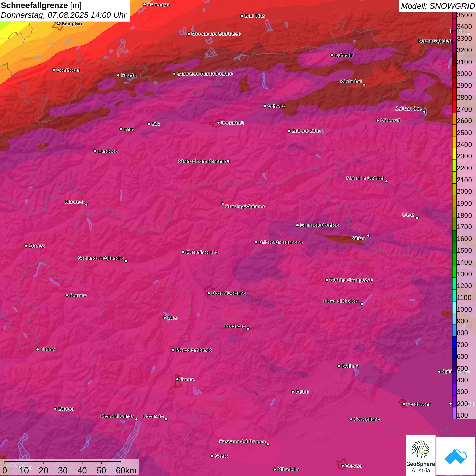Viewport: 476px width, 476px height.
Task: Click the Mittersill town marker
Action: [378, 120]
